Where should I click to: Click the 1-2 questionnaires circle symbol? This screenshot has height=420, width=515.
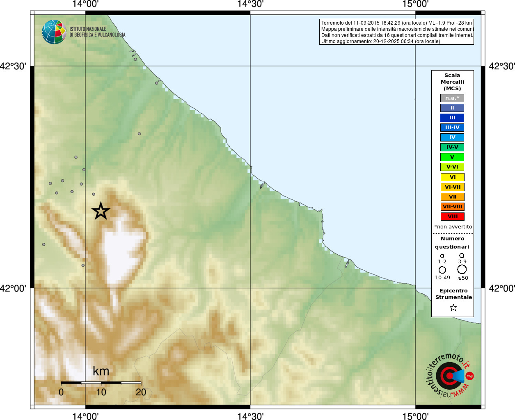coord(442,256)
